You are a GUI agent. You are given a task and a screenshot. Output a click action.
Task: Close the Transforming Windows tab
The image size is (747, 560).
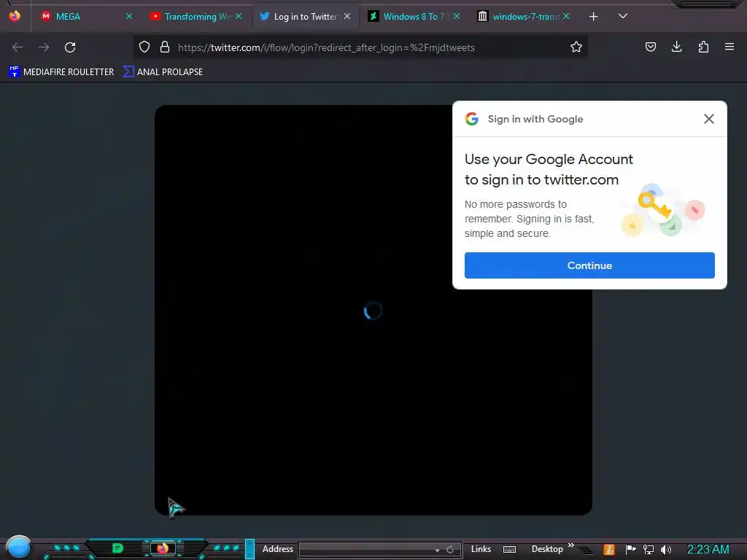click(239, 16)
